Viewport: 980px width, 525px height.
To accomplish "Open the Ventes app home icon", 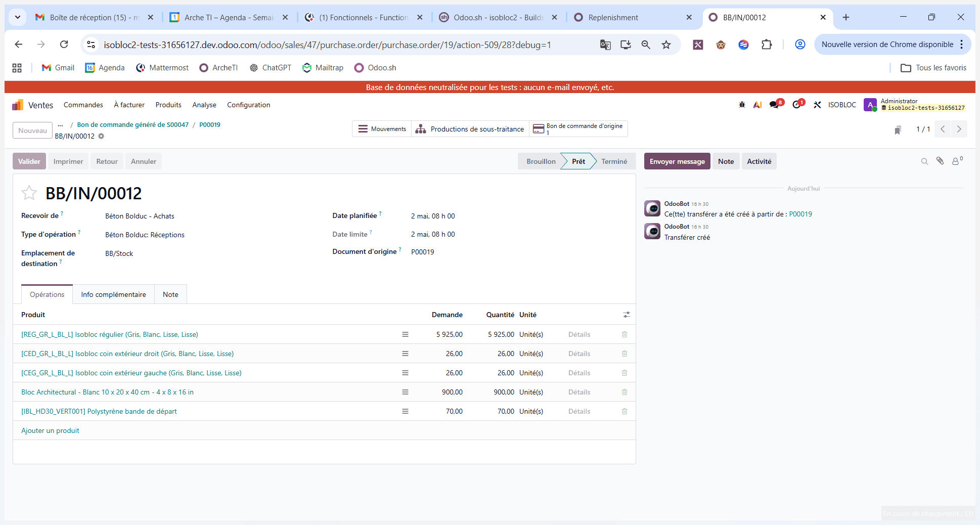I will tap(18, 105).
